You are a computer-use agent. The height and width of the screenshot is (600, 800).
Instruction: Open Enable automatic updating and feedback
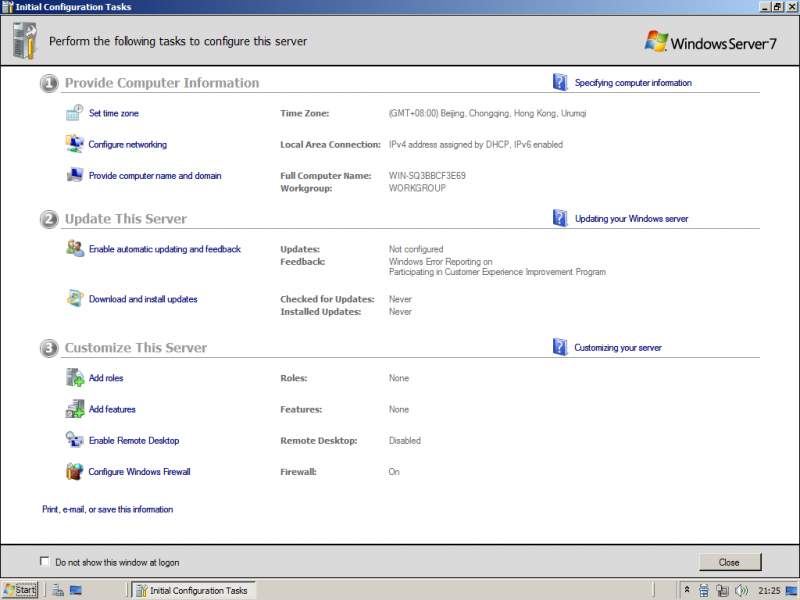point(165,249)
